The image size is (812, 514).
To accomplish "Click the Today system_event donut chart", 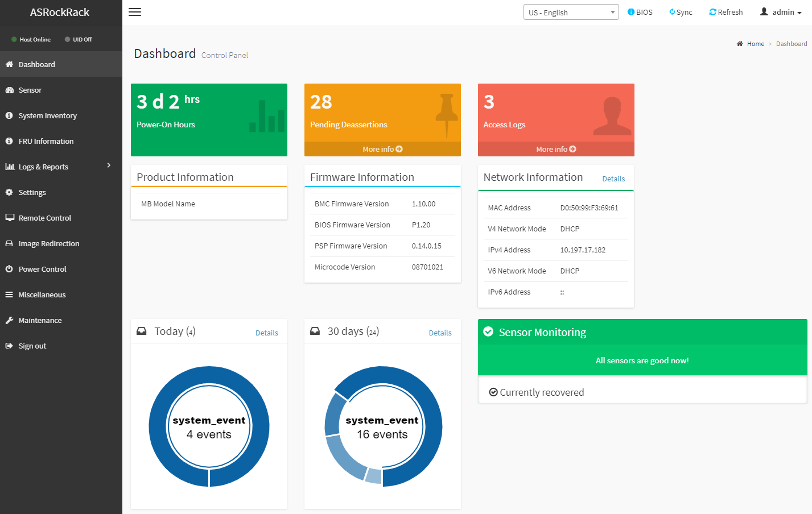I will pyautogui.click(x=209, y=426).
